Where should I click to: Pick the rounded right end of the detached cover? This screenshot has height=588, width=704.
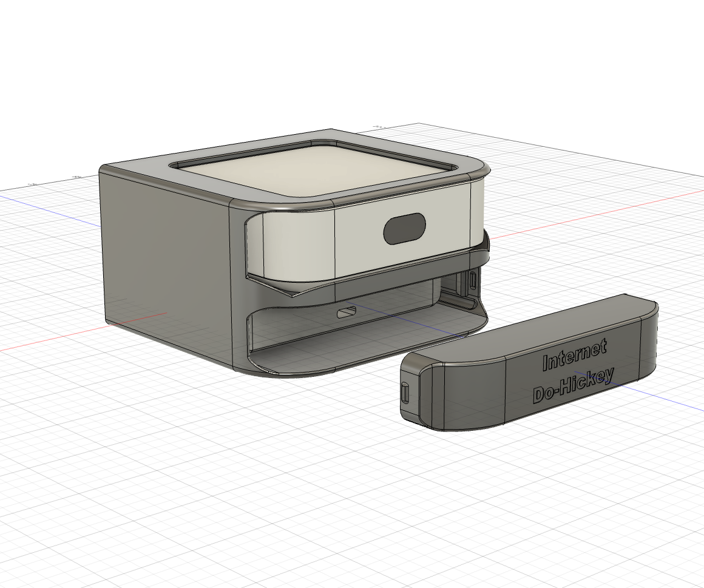coord(651,340)
